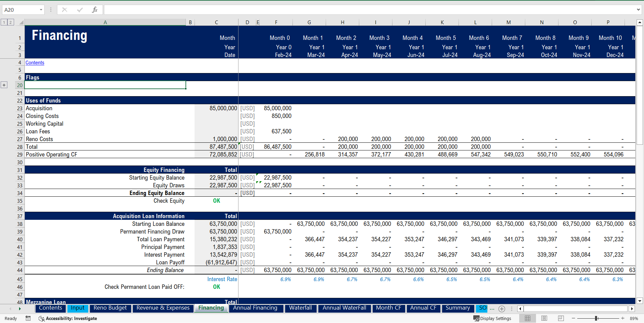Viewport: 644px width, 323px height.
Task: Click the zoom out minus button
Action: click(574, 318)
